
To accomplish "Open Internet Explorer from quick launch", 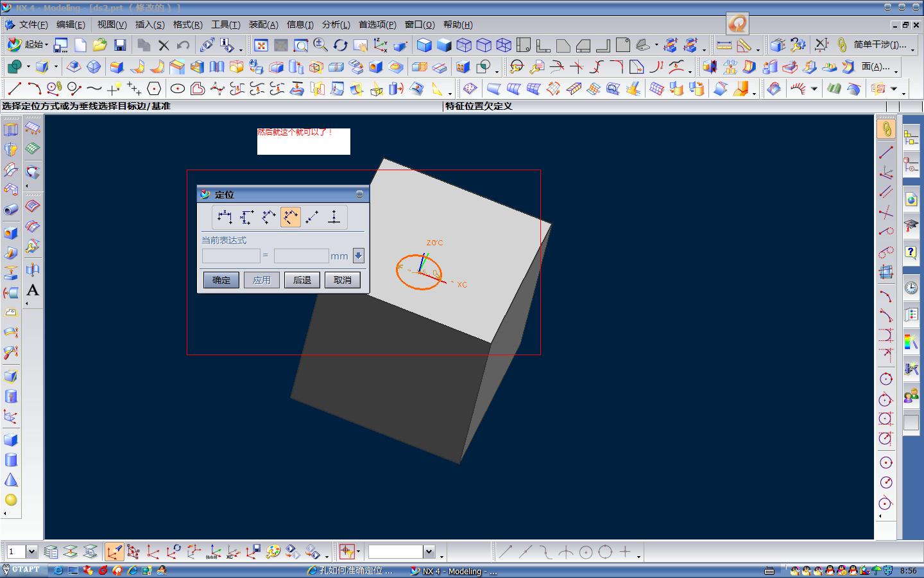I will click(58, 570).
